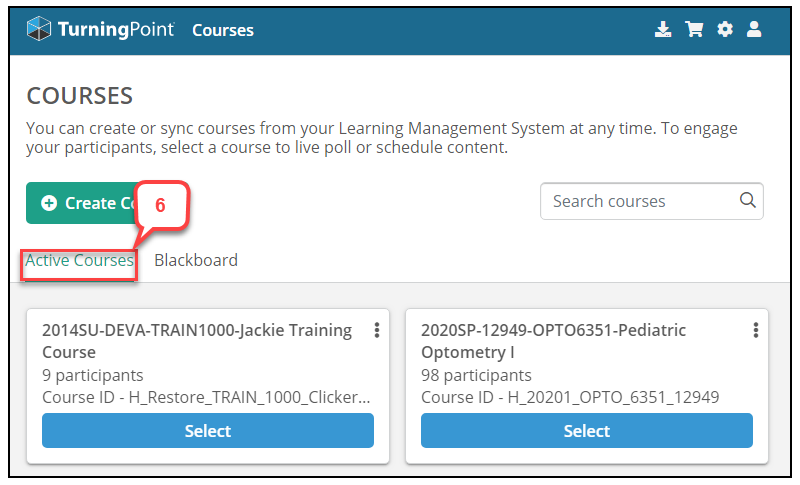Open the download icon in header
Image resolution: width=800 pixels, height=485 pixels.
663,30
